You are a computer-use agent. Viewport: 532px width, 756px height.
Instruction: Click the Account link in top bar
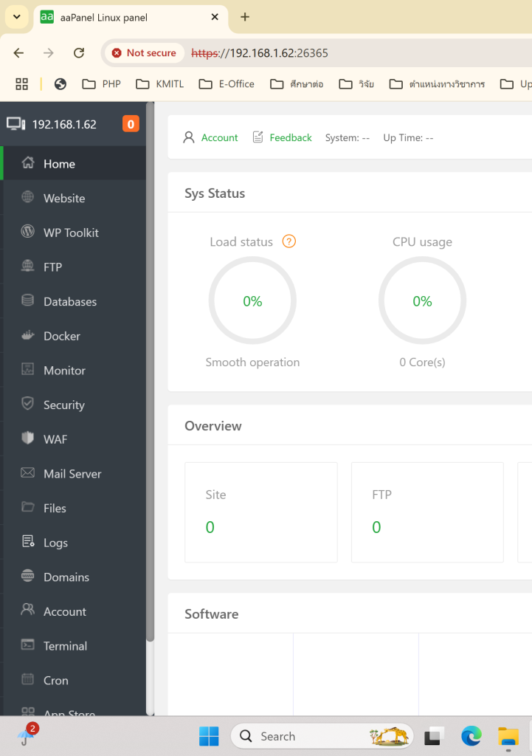(x=219, y=137)
